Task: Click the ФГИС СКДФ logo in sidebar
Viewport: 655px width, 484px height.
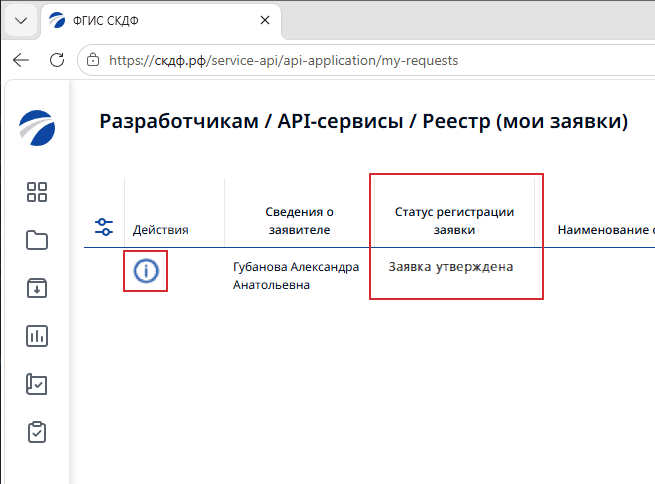Action: coord(37,128)
